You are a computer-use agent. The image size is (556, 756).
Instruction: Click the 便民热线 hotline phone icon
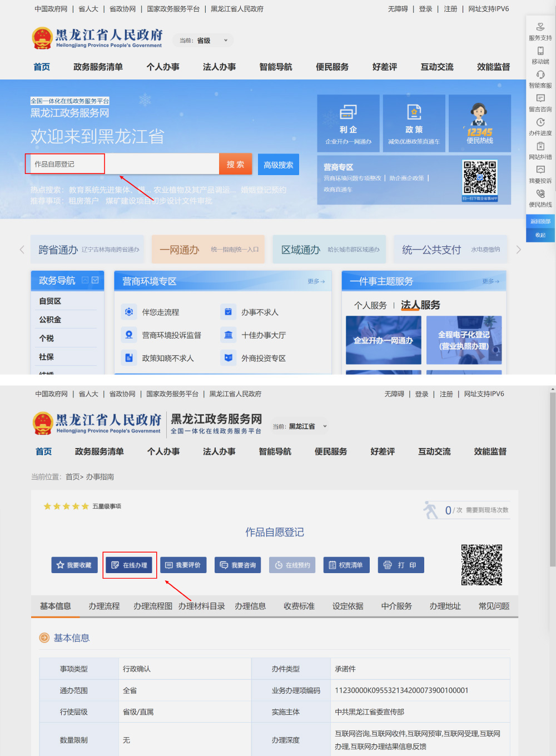click(540, 198)
